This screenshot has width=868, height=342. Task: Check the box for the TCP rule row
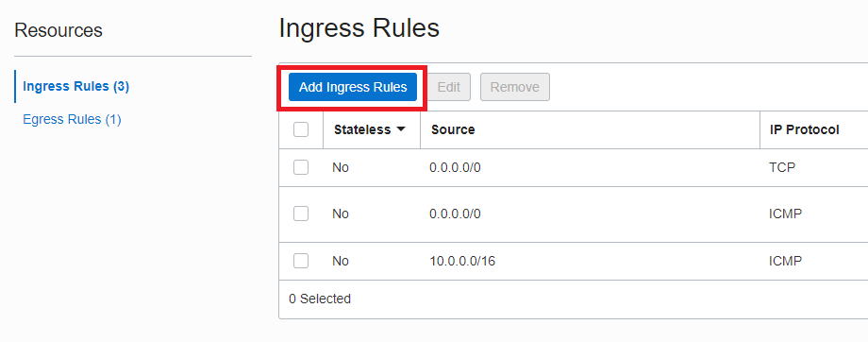301,167
